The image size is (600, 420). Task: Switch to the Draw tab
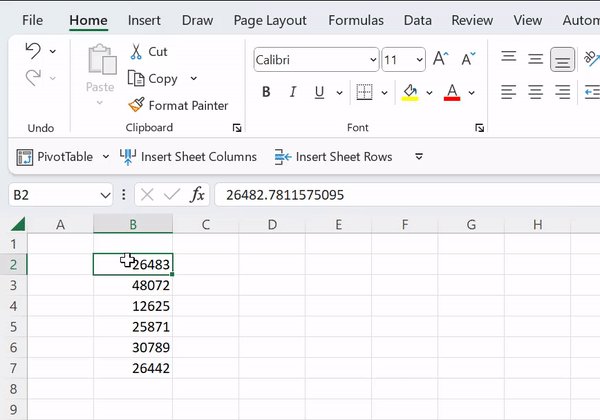tap(197, 20)
